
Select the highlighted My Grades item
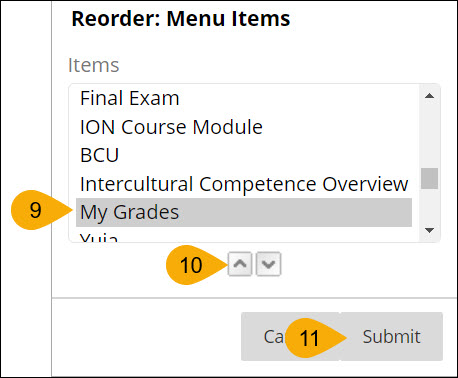point(244,212)
